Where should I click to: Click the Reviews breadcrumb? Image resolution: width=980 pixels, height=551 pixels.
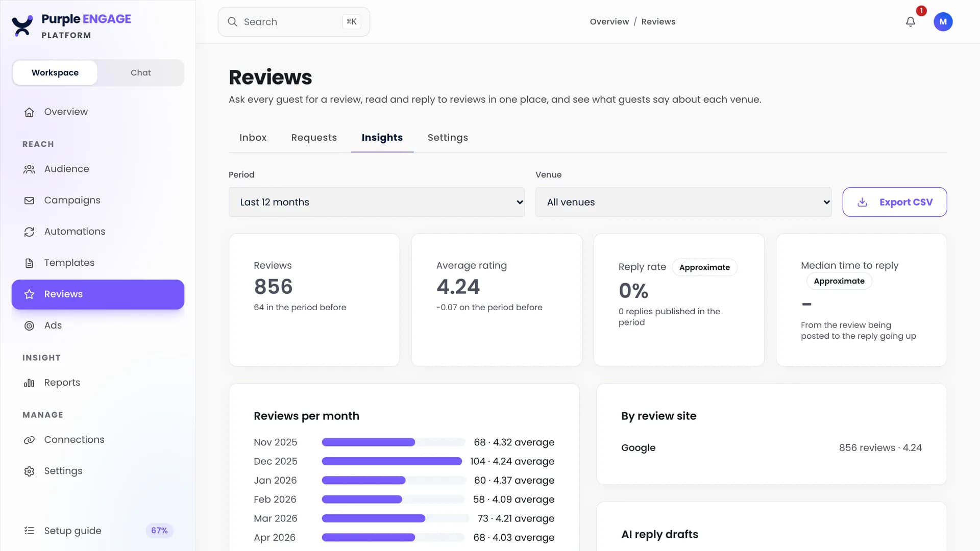click(658, 21)
